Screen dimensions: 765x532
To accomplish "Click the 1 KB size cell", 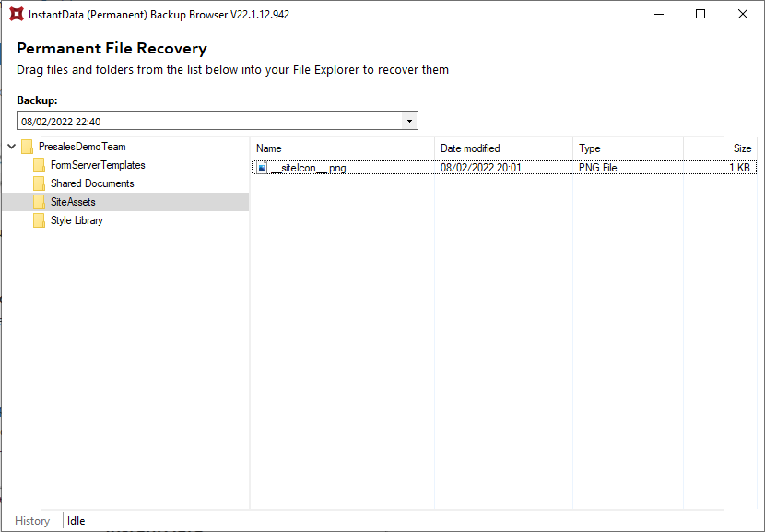I will pos(739,168).
